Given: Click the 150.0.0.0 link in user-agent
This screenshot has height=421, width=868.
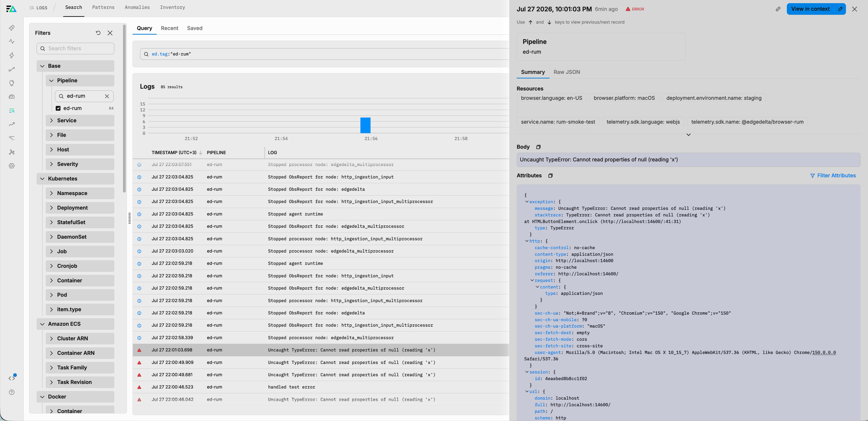Looking at the screenshot, I should pyautogui.click(x=824, y=353).
